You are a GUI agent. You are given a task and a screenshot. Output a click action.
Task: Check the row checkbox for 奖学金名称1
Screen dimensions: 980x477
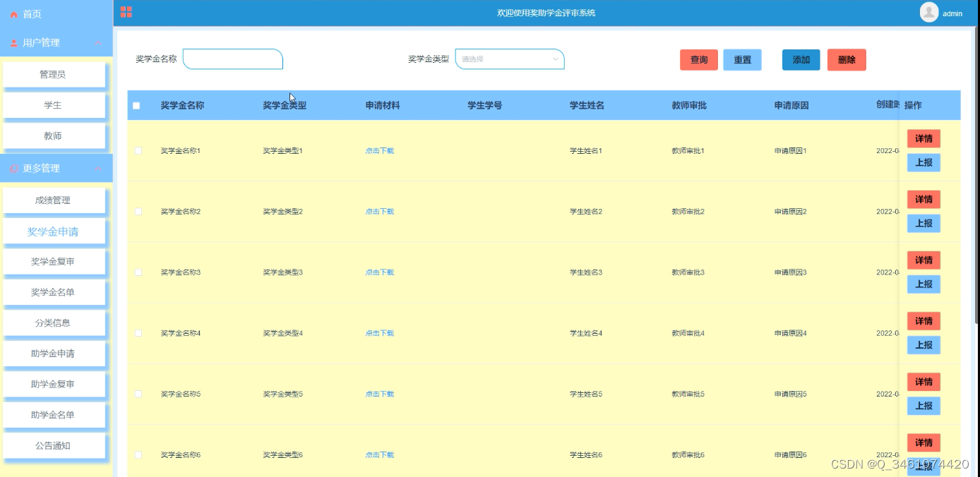click(138, 151)
